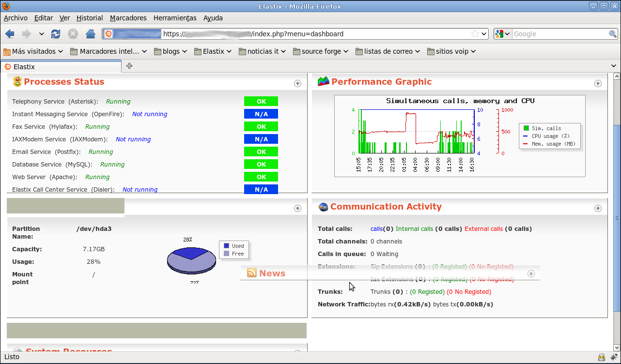Toggle the News panel arrow icon
621x364 pixels.
[x=531, y=273]
